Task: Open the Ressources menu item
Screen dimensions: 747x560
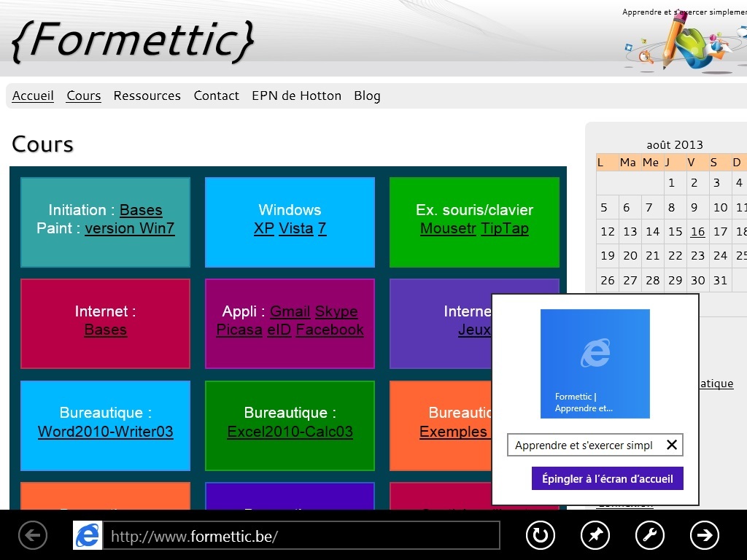Action: tap(147, 96)
